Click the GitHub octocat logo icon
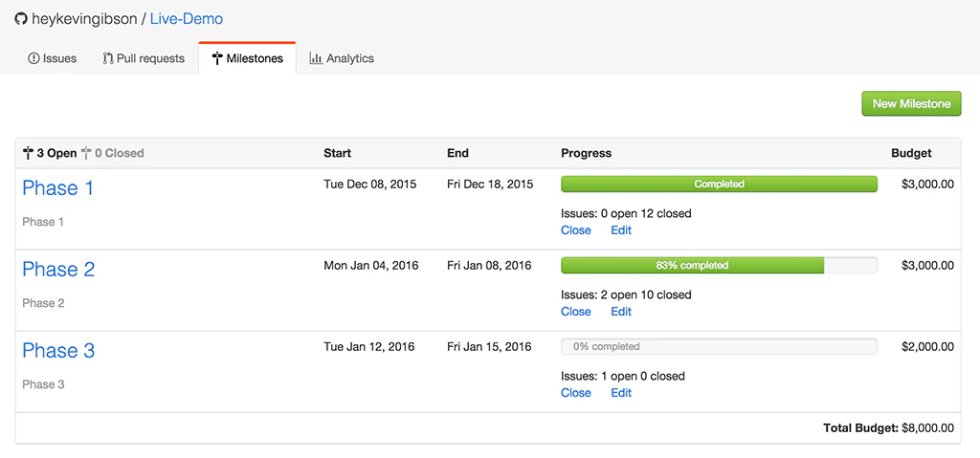Screen dimensions: 980x458 coord(20,19)
